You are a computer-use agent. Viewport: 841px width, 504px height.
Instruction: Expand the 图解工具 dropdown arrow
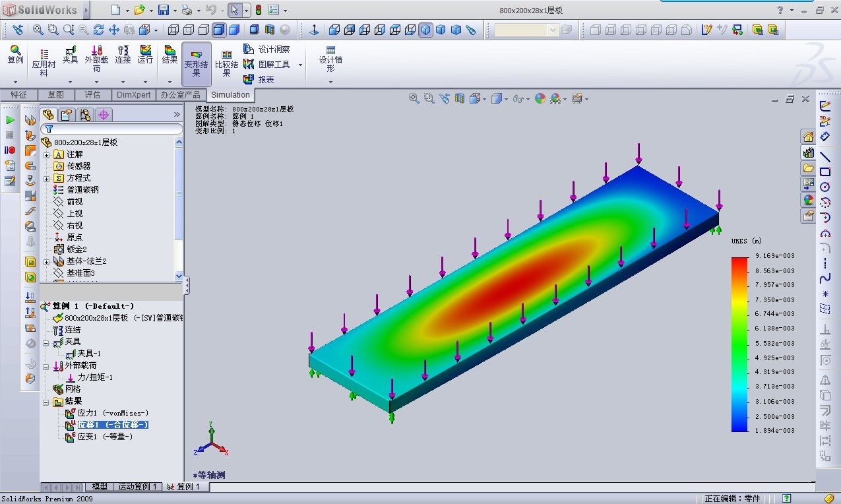tap(300, 65)
